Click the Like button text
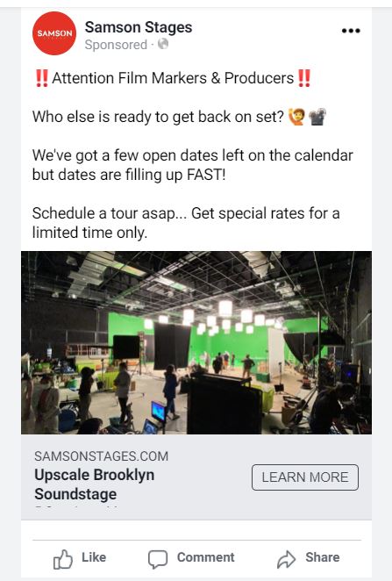Viewport: 392px width, 581px height. pyautogui.click(x=94, y=557)
